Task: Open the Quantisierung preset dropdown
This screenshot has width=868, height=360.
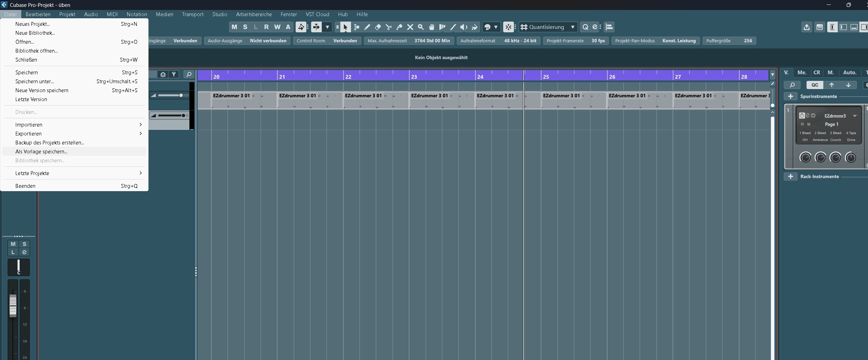Action: click(573, 27)
